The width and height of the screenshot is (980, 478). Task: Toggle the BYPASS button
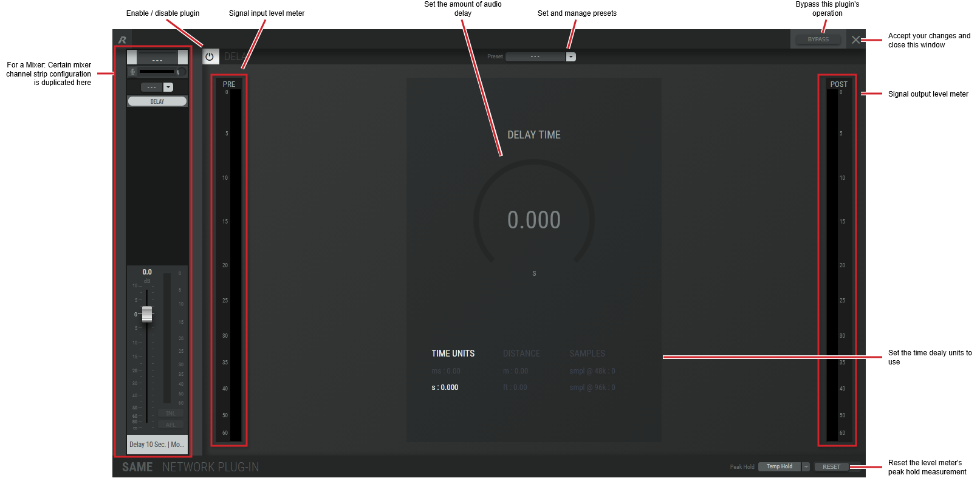click(x=818, y=39)
